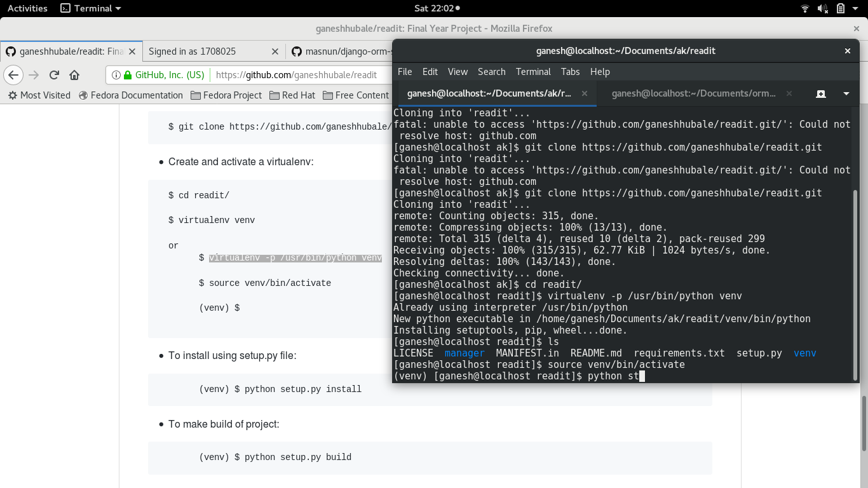Viewport: 868px width, 488px height.
Task: Click 'python setup.py install' code text
Action: [x=303, y=389]
